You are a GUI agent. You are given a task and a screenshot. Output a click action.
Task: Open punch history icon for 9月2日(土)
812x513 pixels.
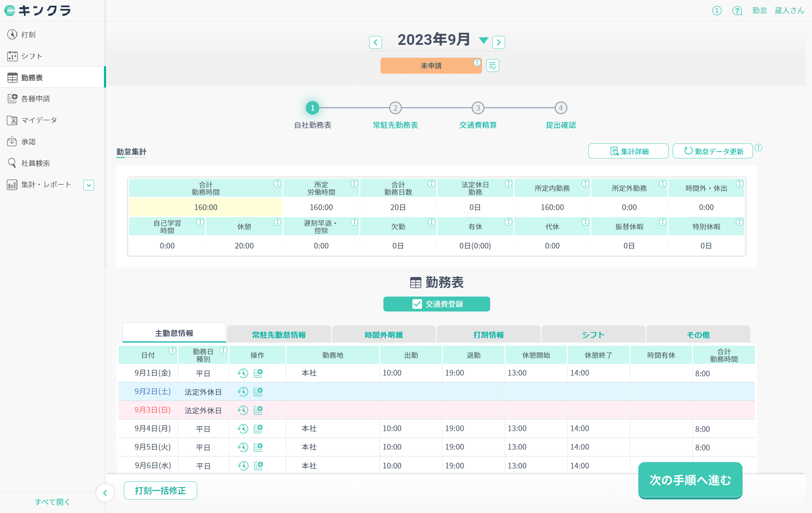point(243,392)
